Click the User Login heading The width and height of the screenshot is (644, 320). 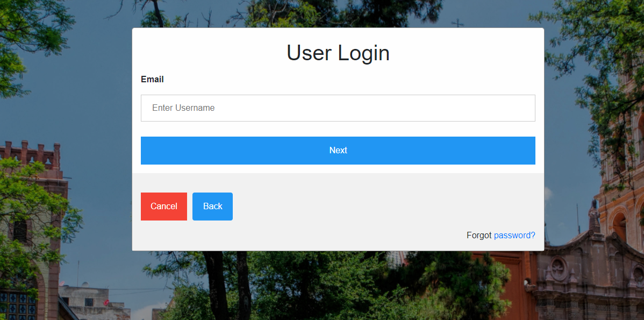pyautogui.click(x=338, y=53)
